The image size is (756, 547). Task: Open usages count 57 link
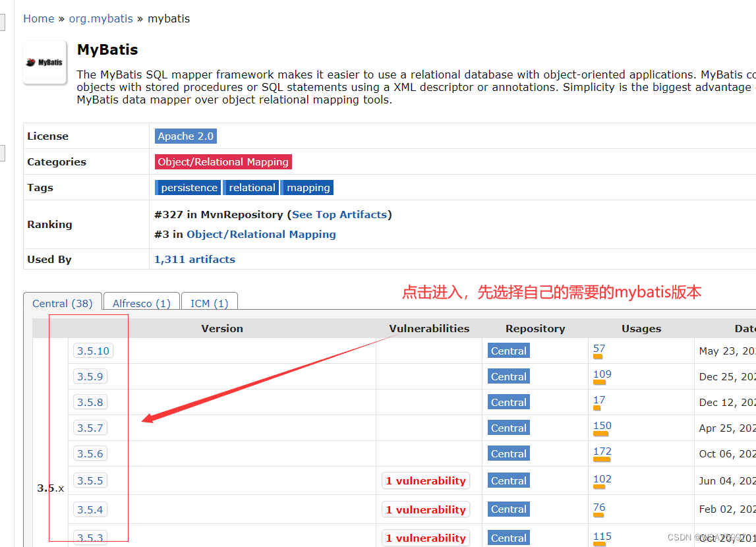pyautogui.click(x=599, y=349)
